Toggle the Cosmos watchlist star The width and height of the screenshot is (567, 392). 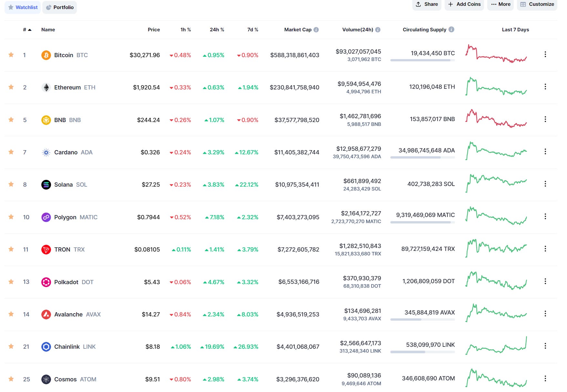tap(11, 379)
